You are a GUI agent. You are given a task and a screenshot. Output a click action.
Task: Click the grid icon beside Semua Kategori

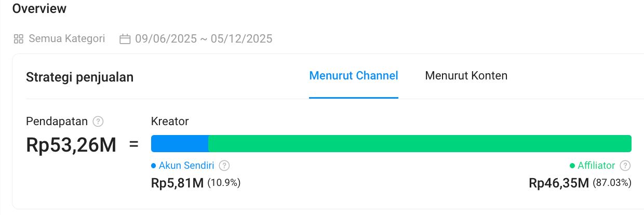click(x=19, y=39)
